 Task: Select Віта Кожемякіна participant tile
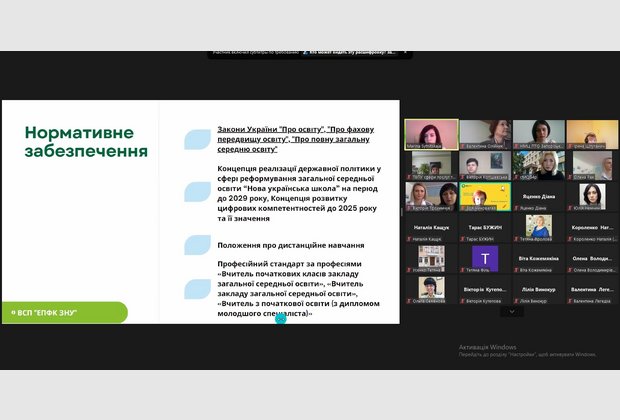[x=539, y=258]
